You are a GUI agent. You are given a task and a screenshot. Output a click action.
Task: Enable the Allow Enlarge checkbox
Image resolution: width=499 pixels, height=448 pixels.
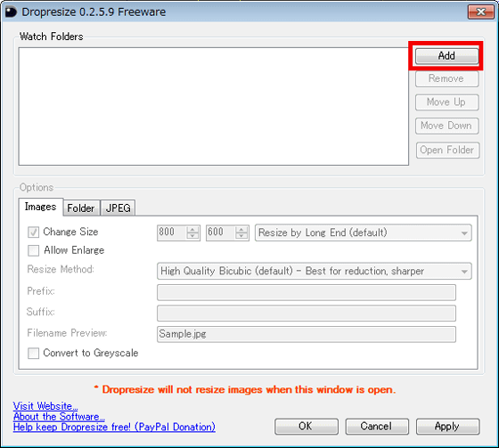click(33, 250)
